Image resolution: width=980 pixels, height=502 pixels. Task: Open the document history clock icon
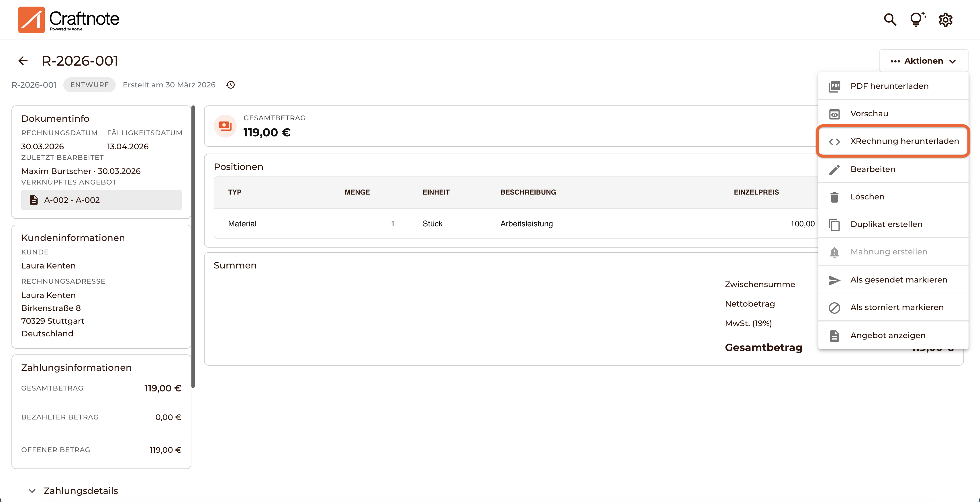tap(231, 85)
